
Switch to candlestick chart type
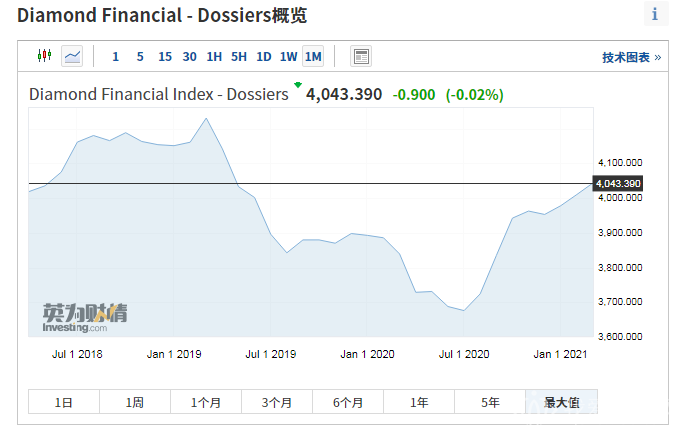[x=43, y=56]
